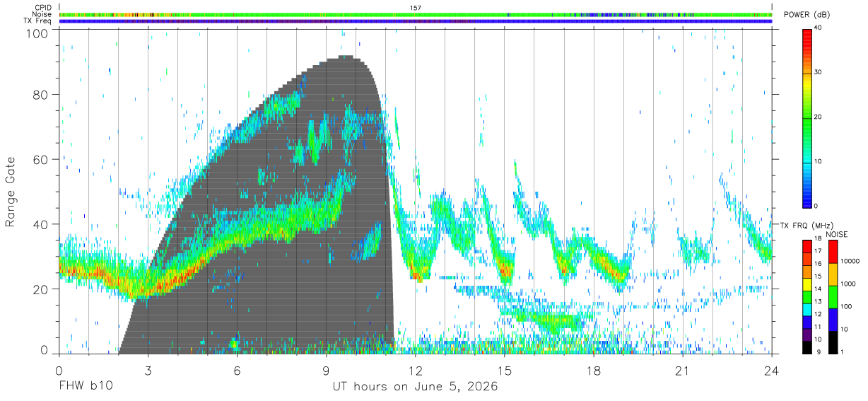Image resolution: width=868 pixels, height=401 pixels.
Task: Click the 100 label on the NOISE scale
Action: point(845,307)
